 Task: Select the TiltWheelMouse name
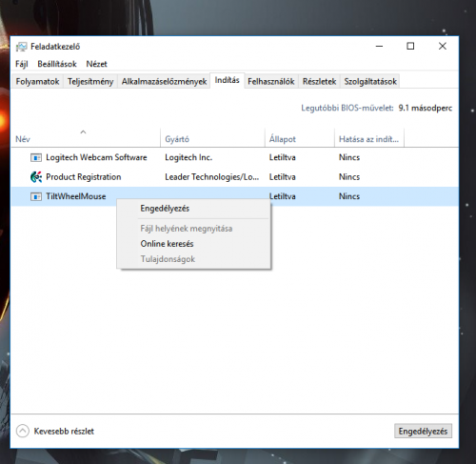coord(76,196)
